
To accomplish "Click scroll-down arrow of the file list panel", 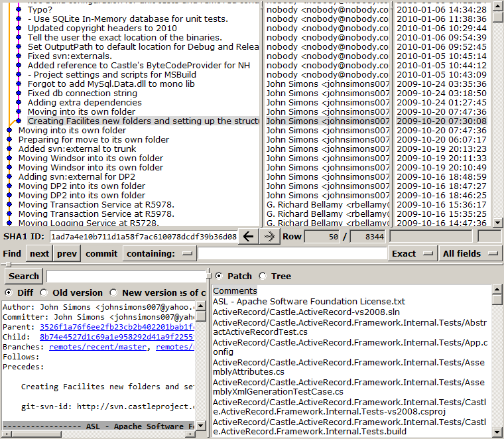I will (497, 432).
